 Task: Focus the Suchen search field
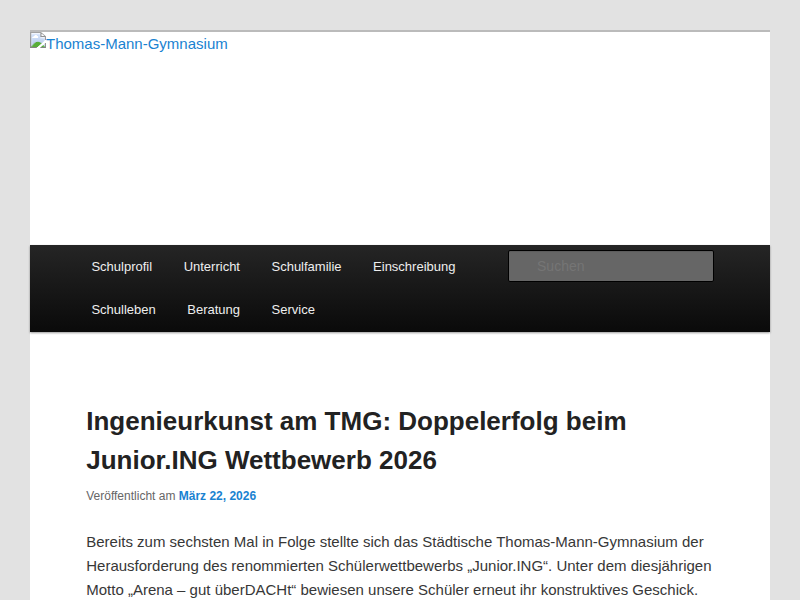pos(610,266)
